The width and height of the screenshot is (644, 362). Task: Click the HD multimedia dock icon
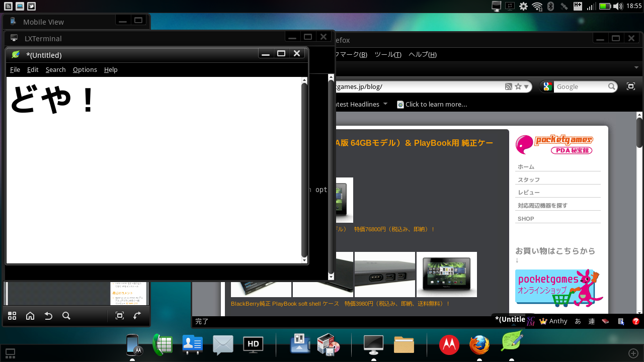coord(253,344)
